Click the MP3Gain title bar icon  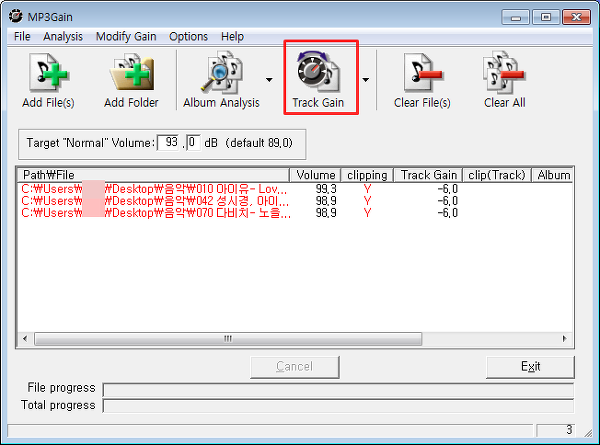click(16, 16)
